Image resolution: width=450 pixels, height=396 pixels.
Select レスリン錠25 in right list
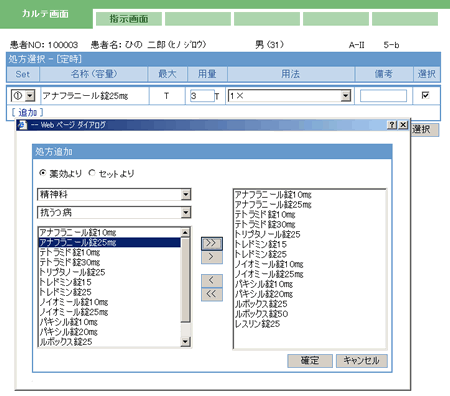pyautogui.click(x=310, y=324)
